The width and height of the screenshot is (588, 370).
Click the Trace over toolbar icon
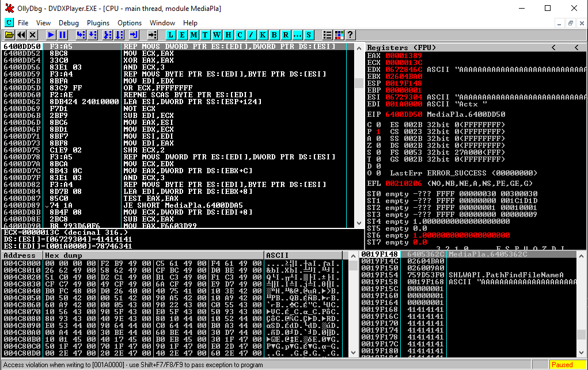(x=119, y=35)
